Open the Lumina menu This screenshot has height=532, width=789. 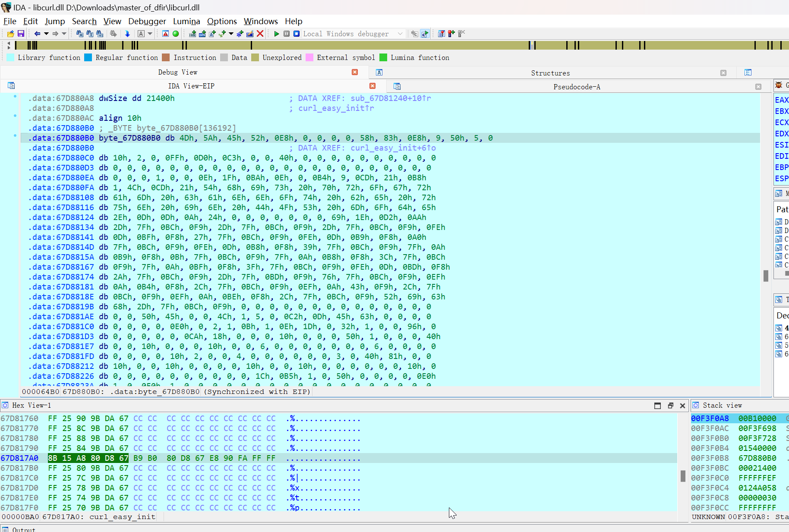[x=186, y=21]
